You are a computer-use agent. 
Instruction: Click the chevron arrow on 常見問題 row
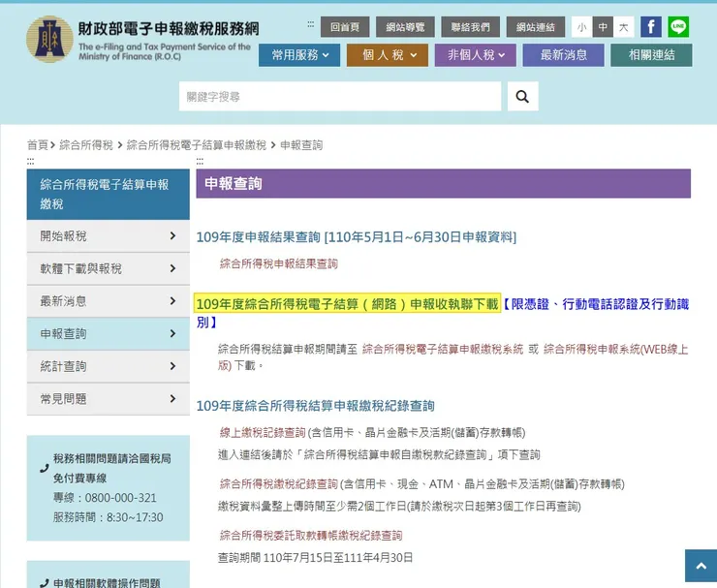point(172,399)
